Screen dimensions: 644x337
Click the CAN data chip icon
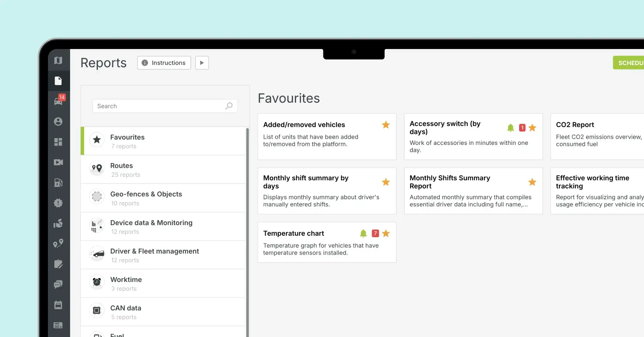pos(97,311)
